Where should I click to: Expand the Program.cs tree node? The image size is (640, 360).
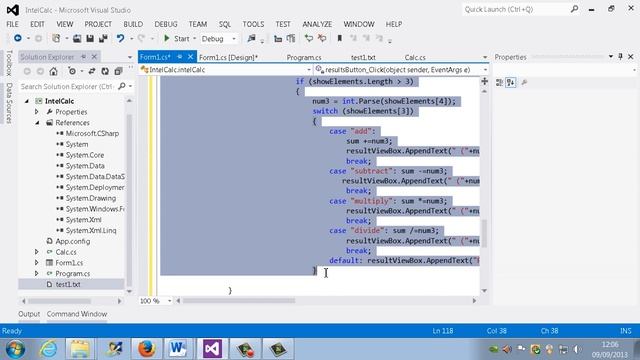pyautogui.click(x=37, y=273)
